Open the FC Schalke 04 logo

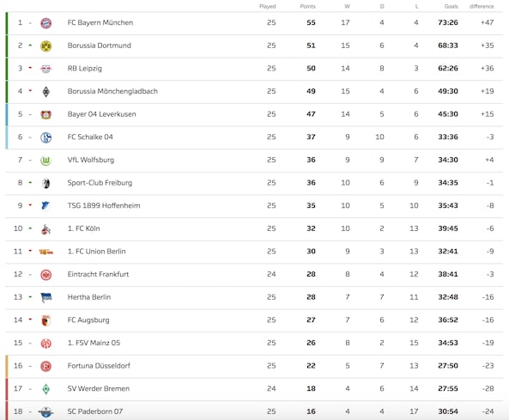click(45, 137)
